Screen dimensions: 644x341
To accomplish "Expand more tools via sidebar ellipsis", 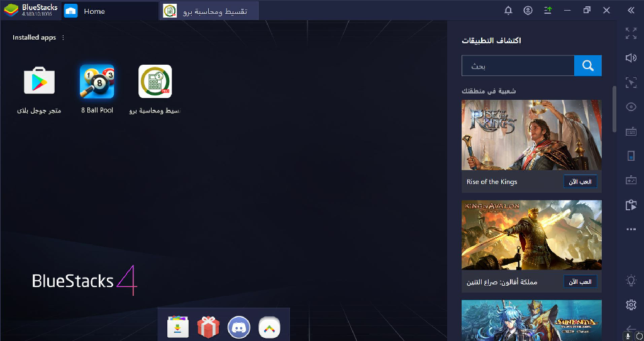I will click(631, 229).
